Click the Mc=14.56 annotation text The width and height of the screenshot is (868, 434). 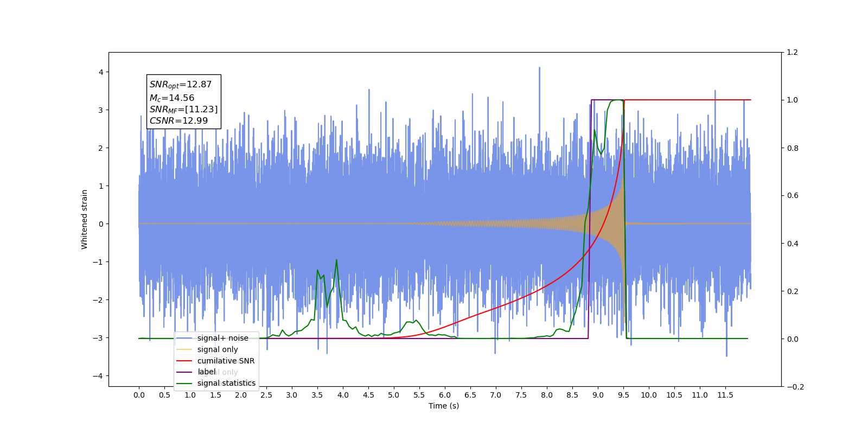pyautogui.click(x=171, y=98)
